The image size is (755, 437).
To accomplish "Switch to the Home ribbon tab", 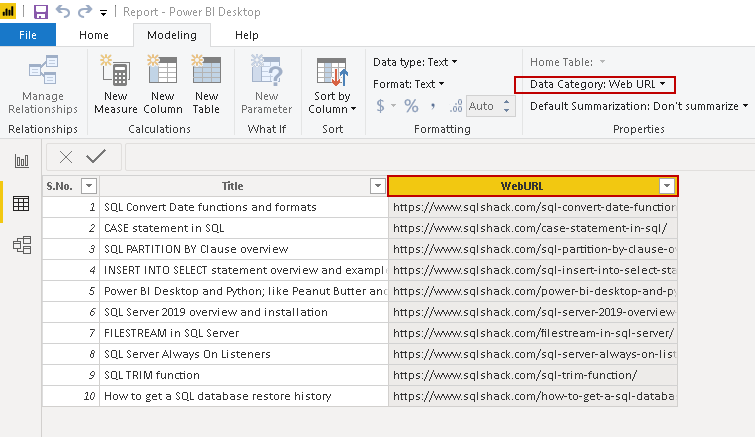I will click(x=94, y=35).
